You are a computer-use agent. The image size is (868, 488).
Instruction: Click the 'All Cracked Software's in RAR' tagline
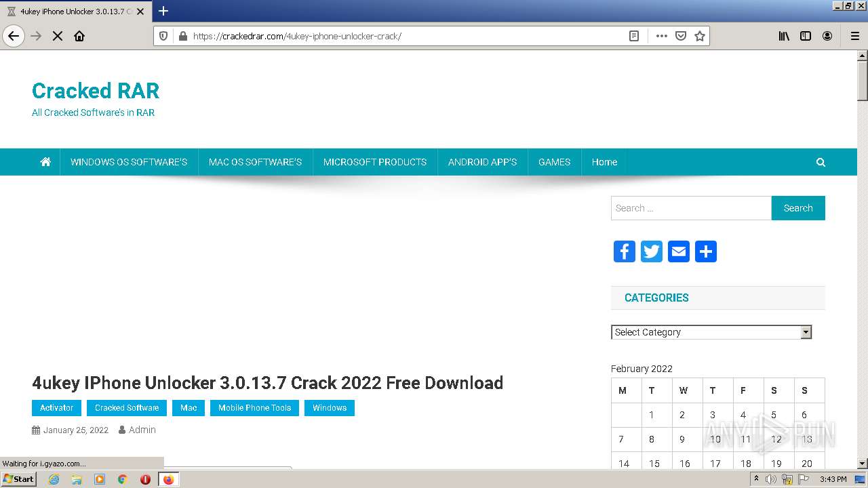(x=93, y=113)
